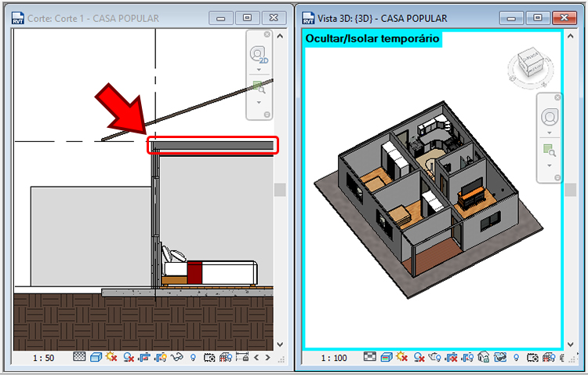Open Detail Level in 3D view
Screen dimensions: 588x375
tap(370, 356)
